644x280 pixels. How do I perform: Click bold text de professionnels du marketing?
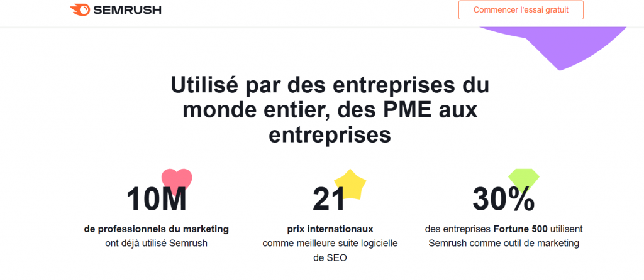156,229
